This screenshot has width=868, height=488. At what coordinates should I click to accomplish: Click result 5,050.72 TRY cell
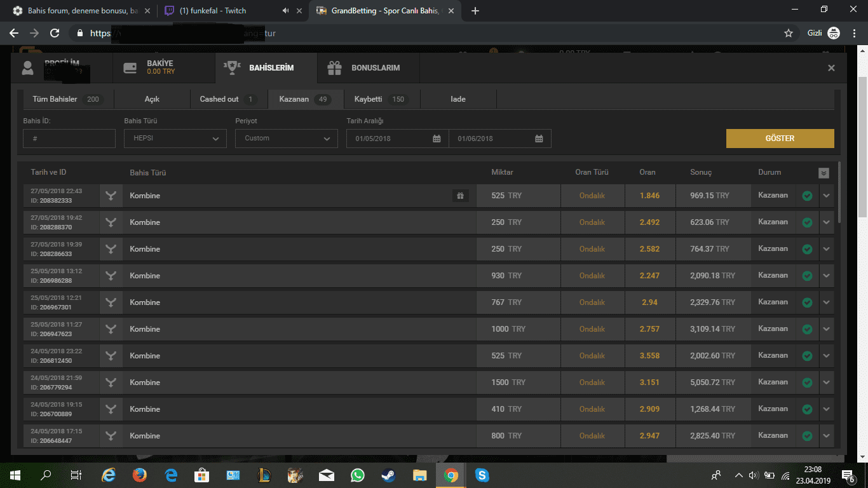point(713,383)
